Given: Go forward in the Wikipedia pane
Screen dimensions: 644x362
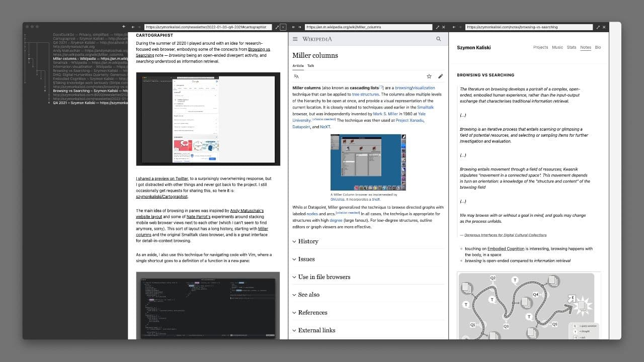Looking at the screenshot, I should pos(300,27).
